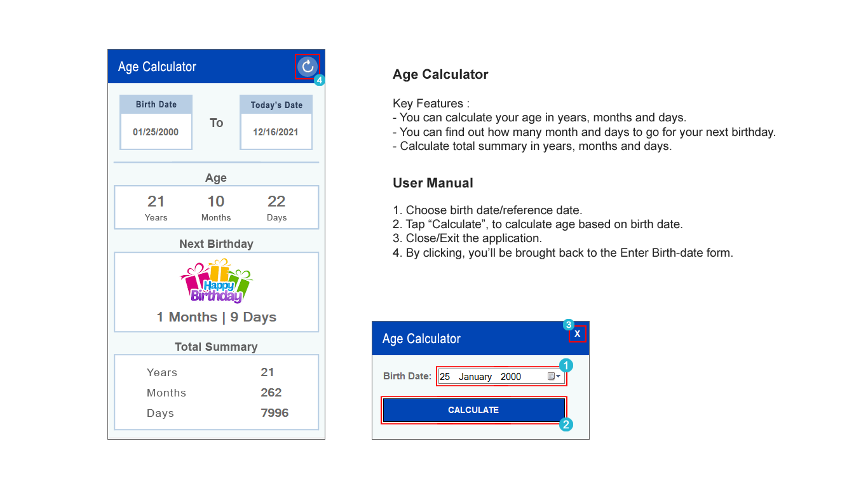Click the Age Calculator title bar
Image resolution: width=868 pixels, height=488 pixels.
158,66
